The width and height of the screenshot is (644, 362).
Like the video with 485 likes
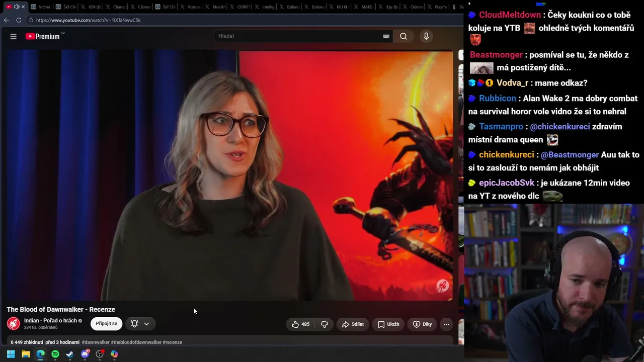tap(301, 324)
